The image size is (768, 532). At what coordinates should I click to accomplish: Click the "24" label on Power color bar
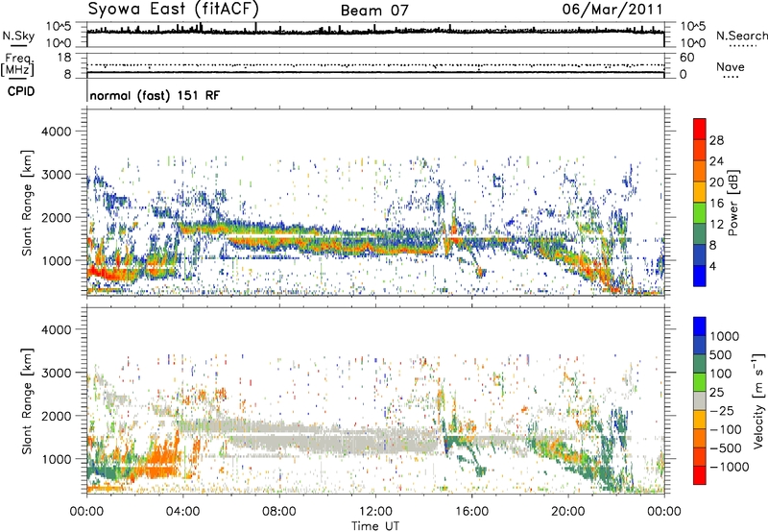tap(716, 161)
